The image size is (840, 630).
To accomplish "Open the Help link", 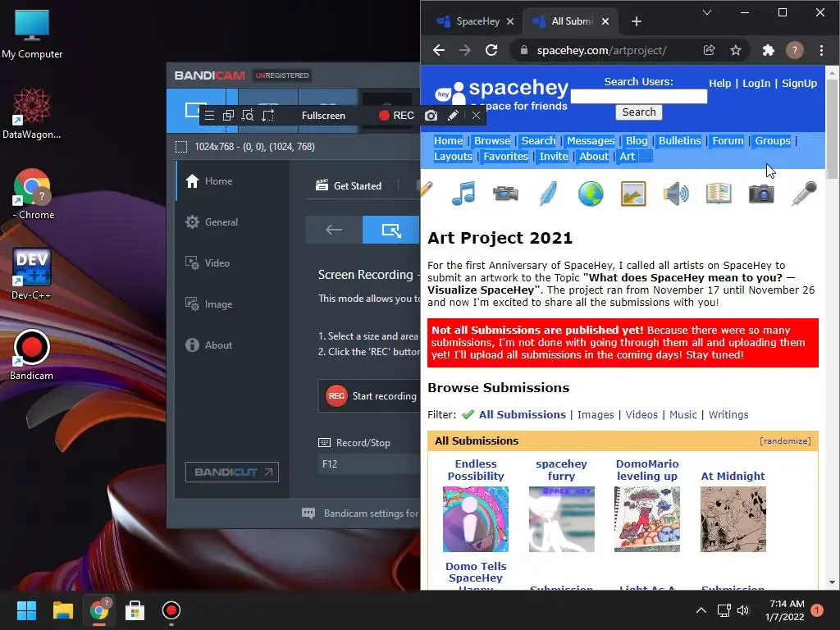I will (719, 83).
